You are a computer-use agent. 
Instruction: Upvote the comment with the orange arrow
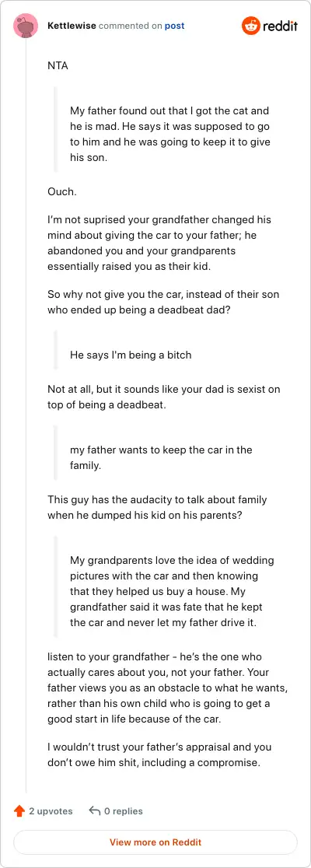point(19,811)
